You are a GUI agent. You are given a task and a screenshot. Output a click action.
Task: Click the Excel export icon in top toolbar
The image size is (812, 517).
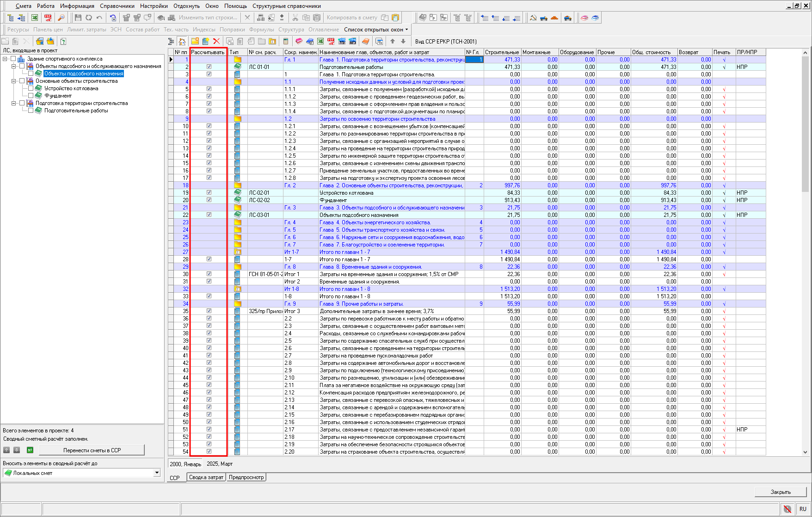click(x=35, y=18)
